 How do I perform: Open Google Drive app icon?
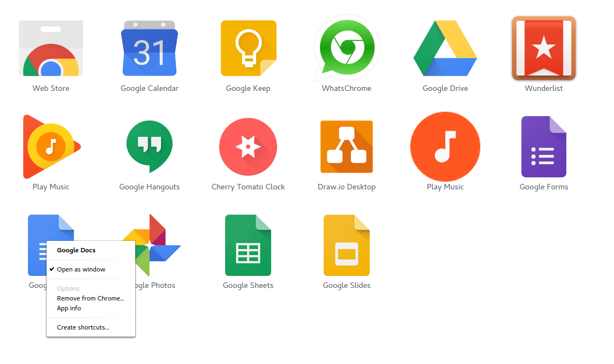point(445,48)
